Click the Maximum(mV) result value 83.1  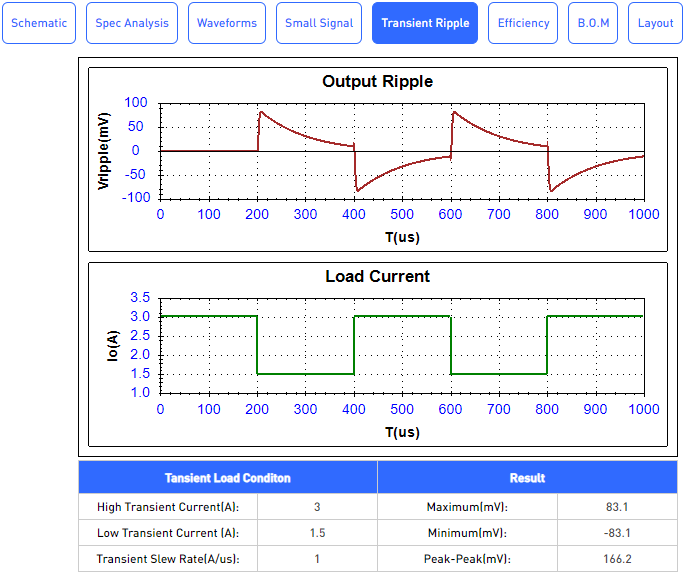[617, 506]
